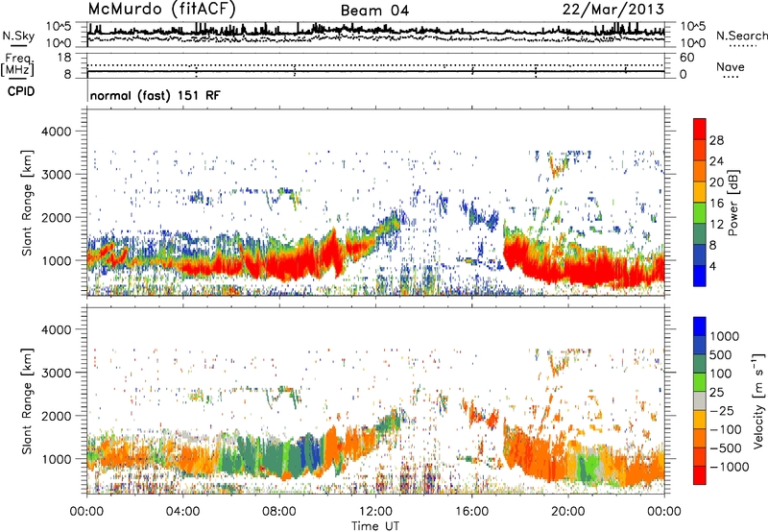
Task: Click the -1000 velocity colorbar label
Action: pyautogui.click(x=730, y=467)
